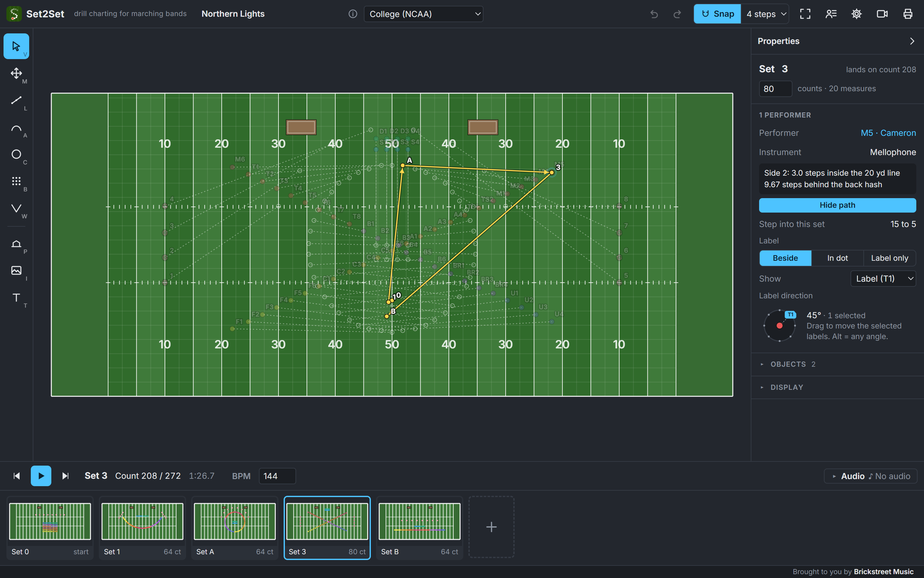
Task: Pick the Line formation tool
Action: click(16, 100)
